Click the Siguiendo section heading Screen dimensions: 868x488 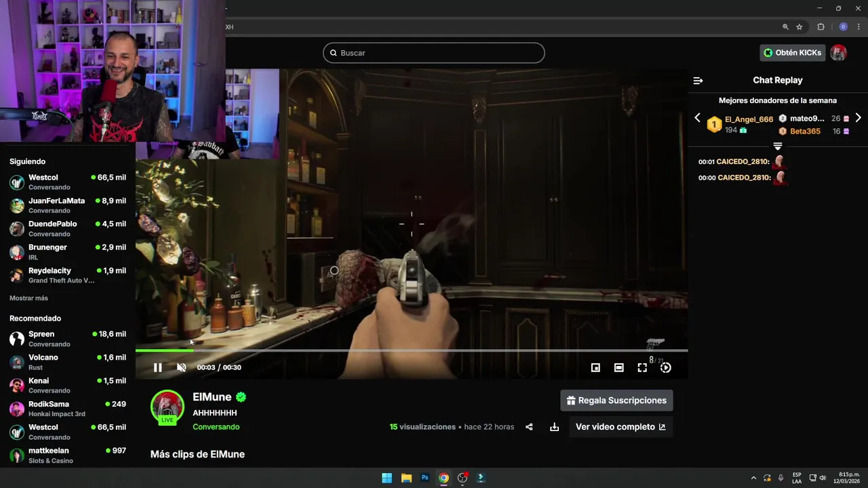tap(27, 161)
